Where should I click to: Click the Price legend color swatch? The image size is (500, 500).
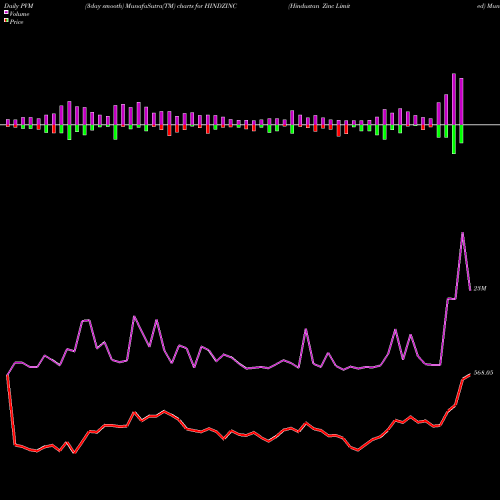click(x=6, y=21)
